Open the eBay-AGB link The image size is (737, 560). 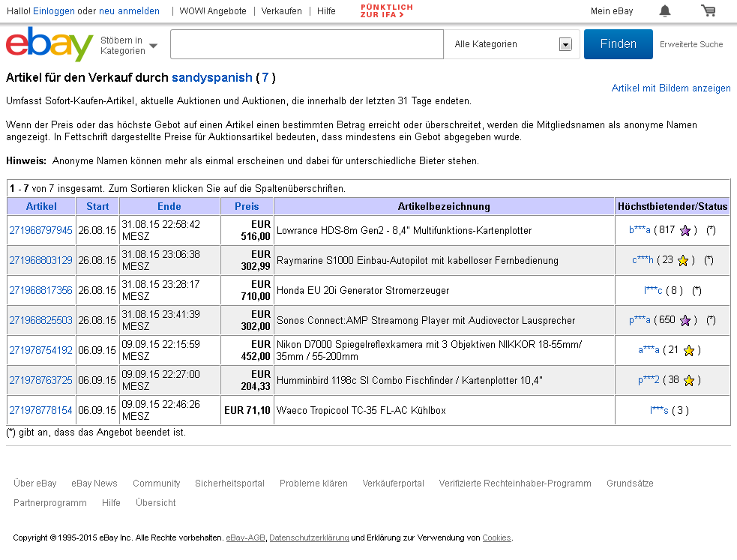[x=245, y=538]
